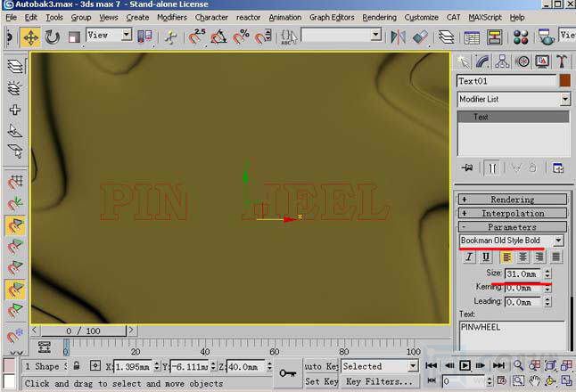Open the Material Editor
Viewport: 576px width, 392px height.
pos(521,37)
